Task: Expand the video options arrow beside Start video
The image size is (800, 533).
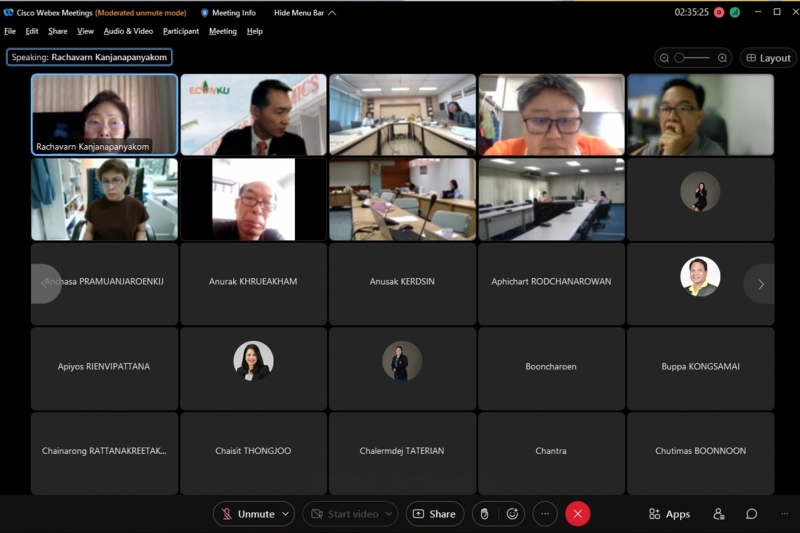Action: 388,514
